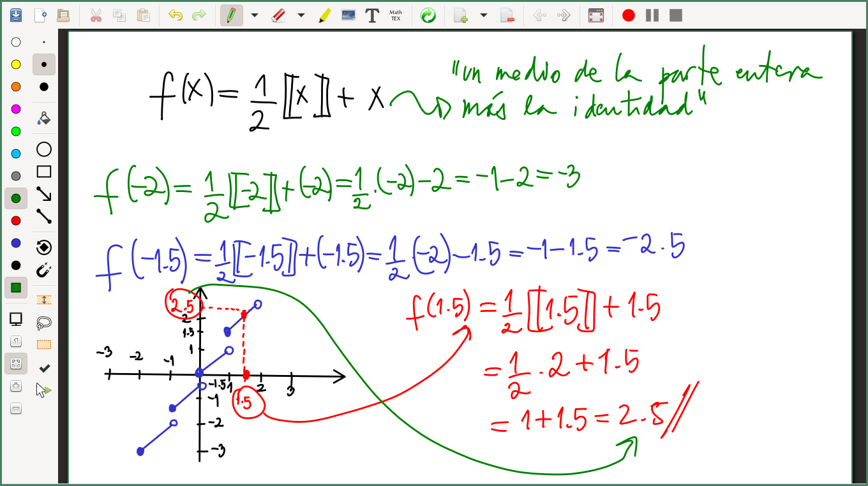Pause the audio recording
868x486 pixels.
click(652, 15)
